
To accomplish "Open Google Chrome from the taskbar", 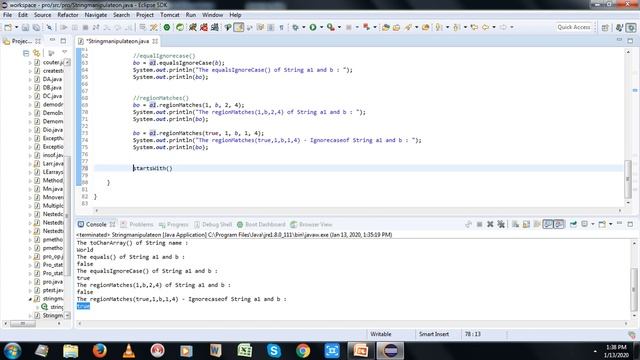I will coord(303,351).
